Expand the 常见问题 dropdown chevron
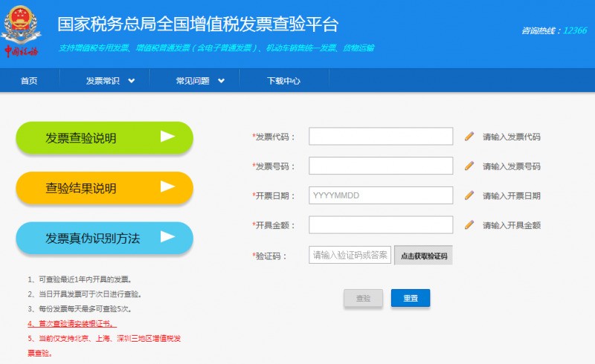 [221, 81]
